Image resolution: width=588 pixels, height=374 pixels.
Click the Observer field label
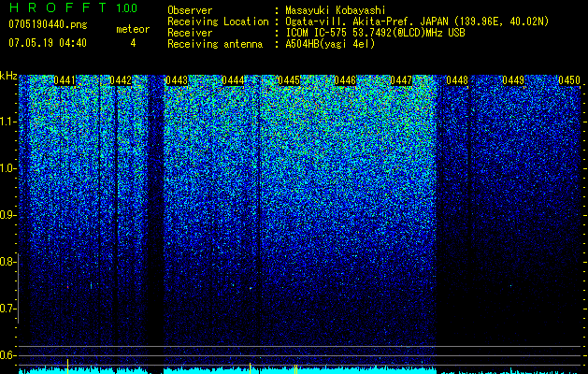click(x=190, y=10)
